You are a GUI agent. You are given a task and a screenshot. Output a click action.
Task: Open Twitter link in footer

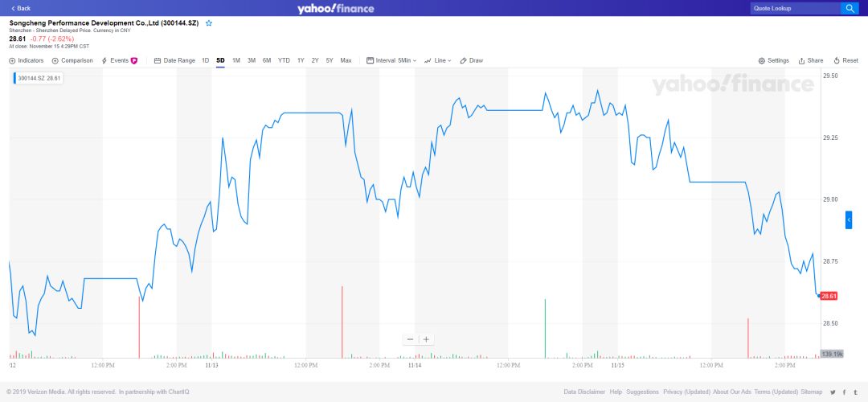pyautogui.click(x=833, y=392)
